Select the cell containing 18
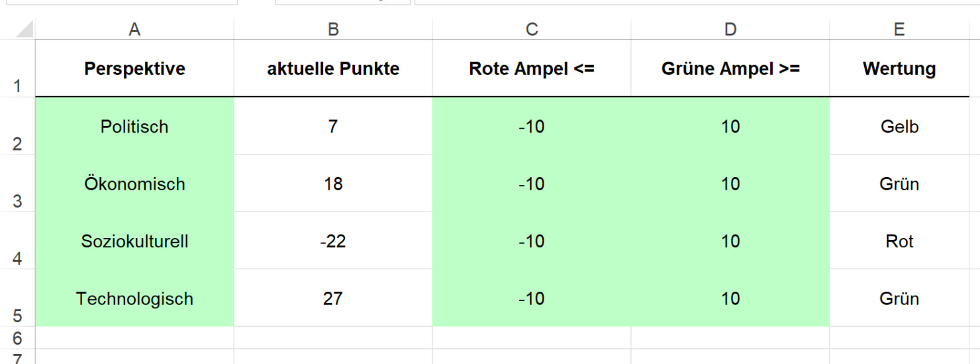Screen dimensions: 980x364 (x=333, y=184)
